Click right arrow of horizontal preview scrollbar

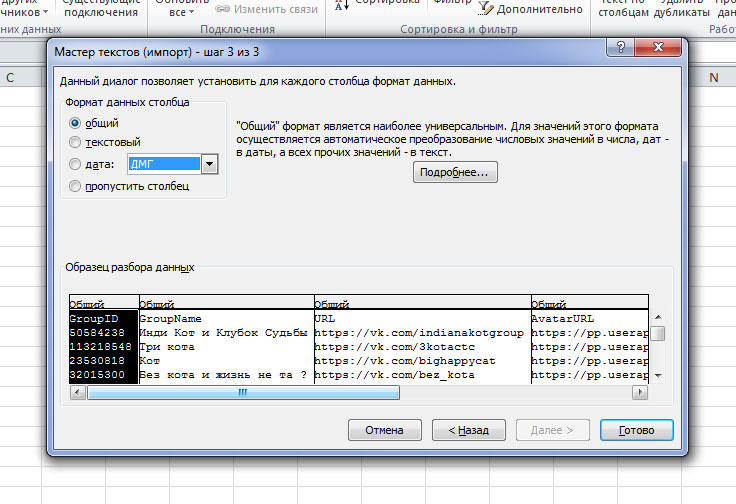pyautogui.click(x=642, y=393)
